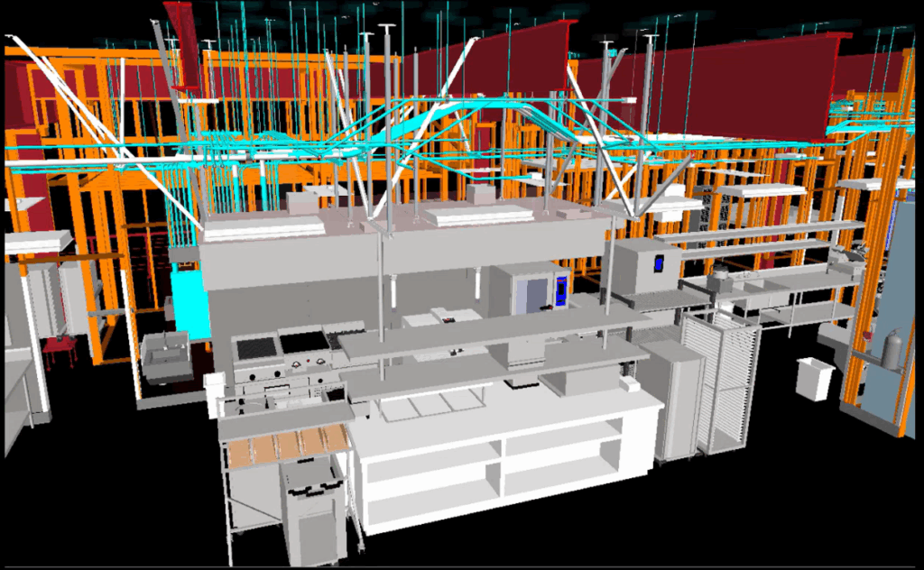924x570 pixels.
Task: Click the combi oven's blue control panel
Action: point(559,290)
